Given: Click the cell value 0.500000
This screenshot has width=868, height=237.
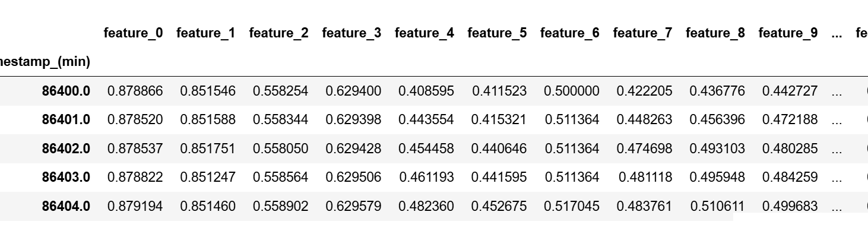Looking at the screenshot, I should 572,91.
